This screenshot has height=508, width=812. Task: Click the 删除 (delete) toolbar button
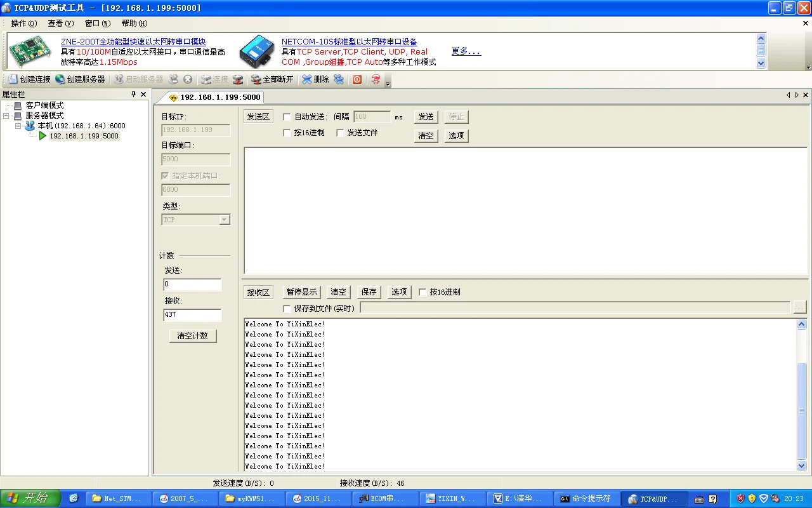pos(315,79)
